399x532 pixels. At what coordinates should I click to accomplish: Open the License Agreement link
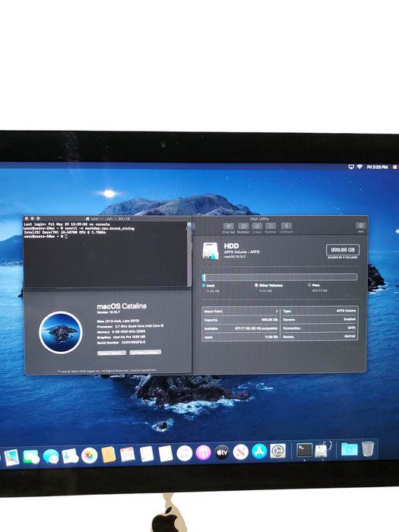143,370
